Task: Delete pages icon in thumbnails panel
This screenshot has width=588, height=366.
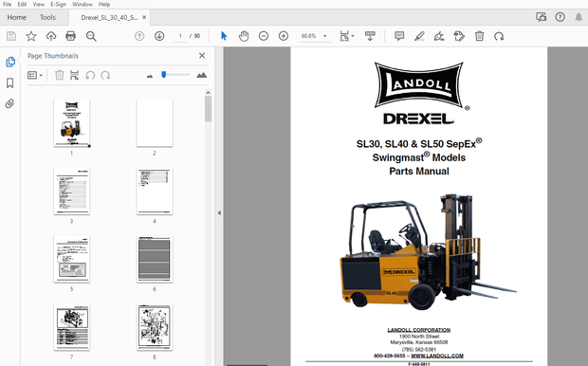Action: (x=59, y=75)
